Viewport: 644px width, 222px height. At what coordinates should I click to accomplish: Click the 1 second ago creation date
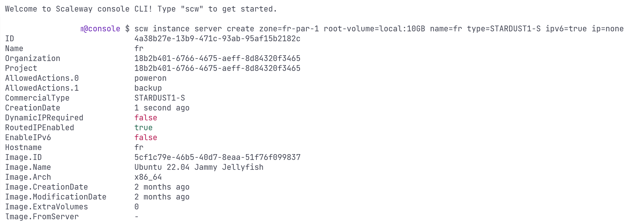[162, 108]
